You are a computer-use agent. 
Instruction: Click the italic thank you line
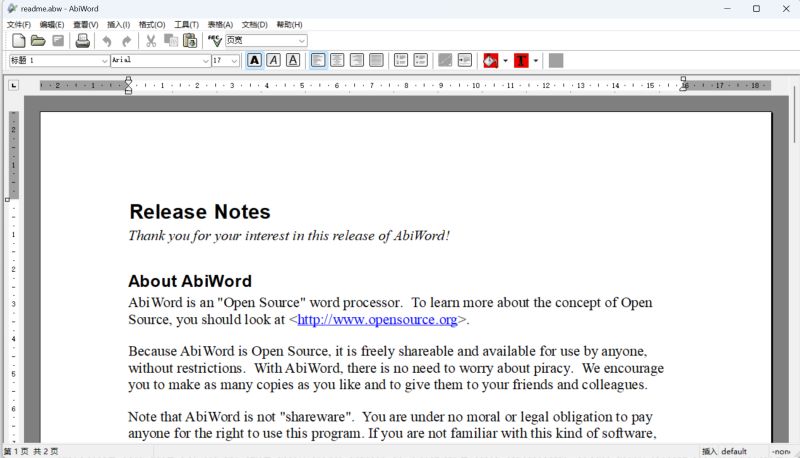(x=289, y=236)
